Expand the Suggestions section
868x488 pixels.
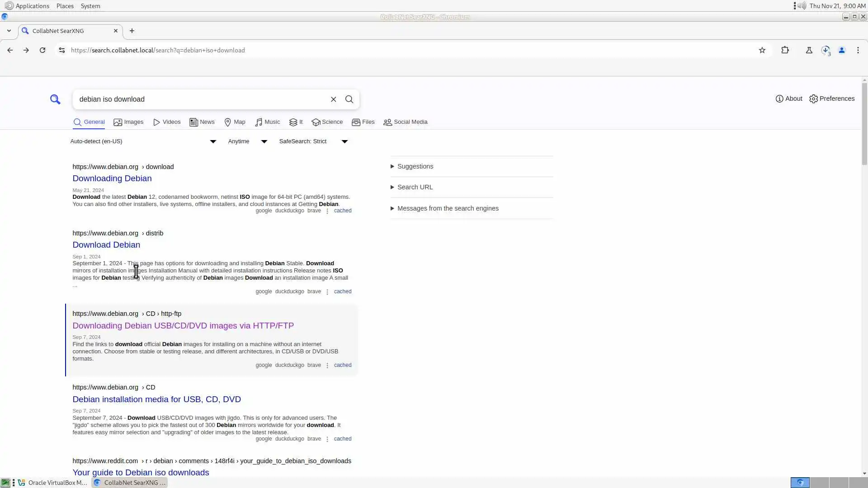415,166
